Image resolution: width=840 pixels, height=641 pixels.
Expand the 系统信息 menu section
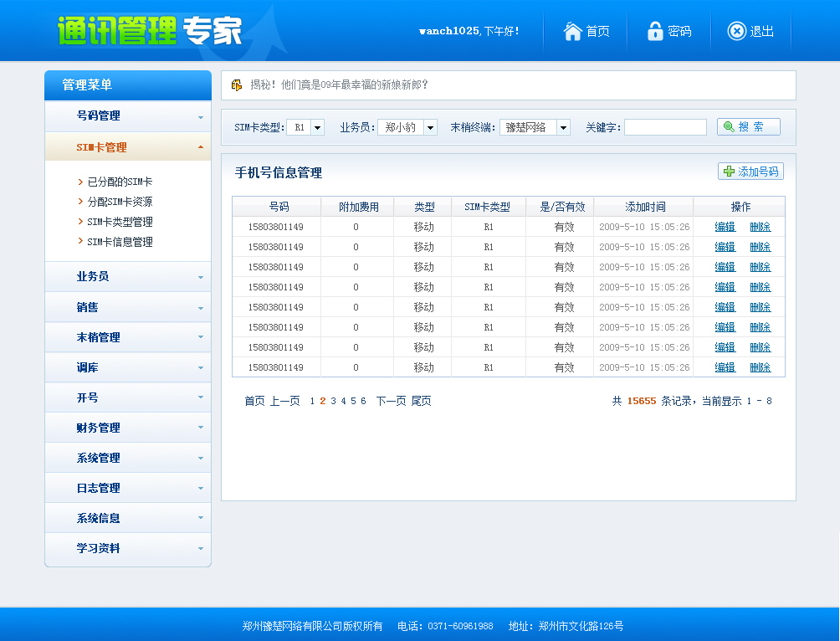point(128,518)
